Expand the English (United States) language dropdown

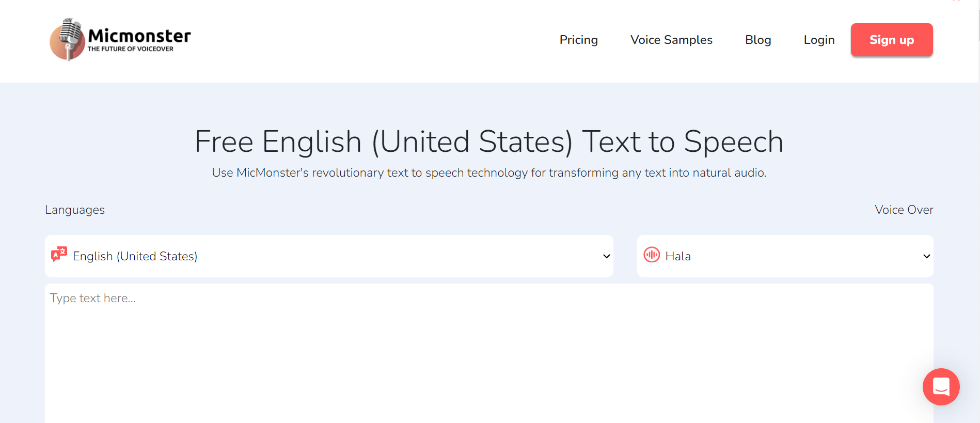[329, 256]
